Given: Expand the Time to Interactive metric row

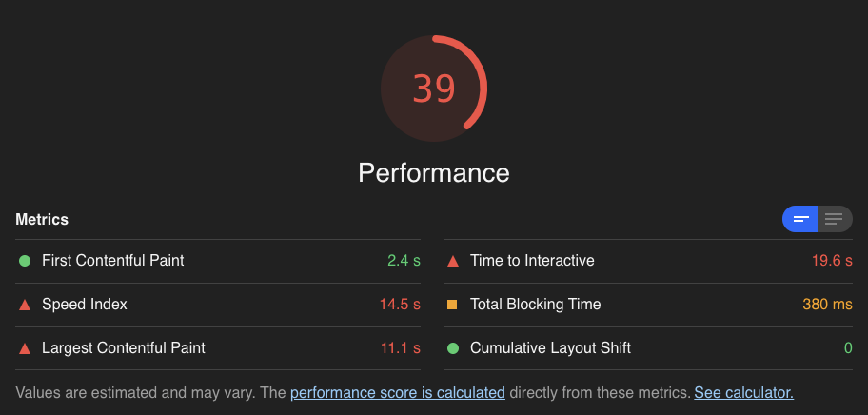Looking at the screenshot, I should click(648, 261).
